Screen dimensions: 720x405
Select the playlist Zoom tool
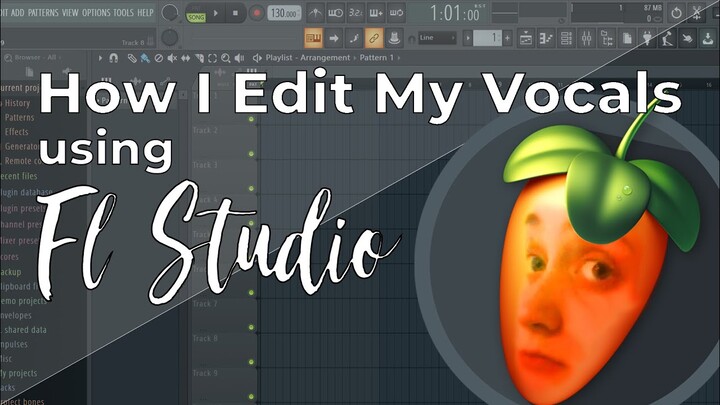pos(225,58)
